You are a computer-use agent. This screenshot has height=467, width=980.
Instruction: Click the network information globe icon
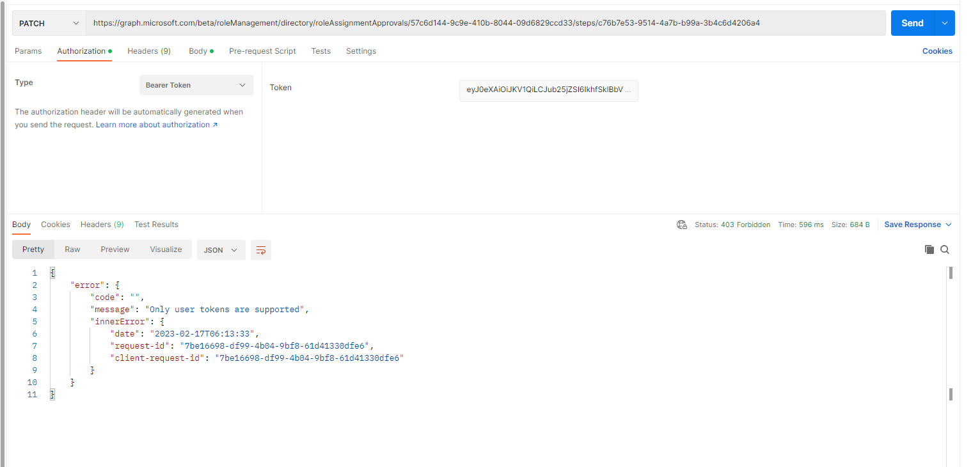tap(682, 225)
